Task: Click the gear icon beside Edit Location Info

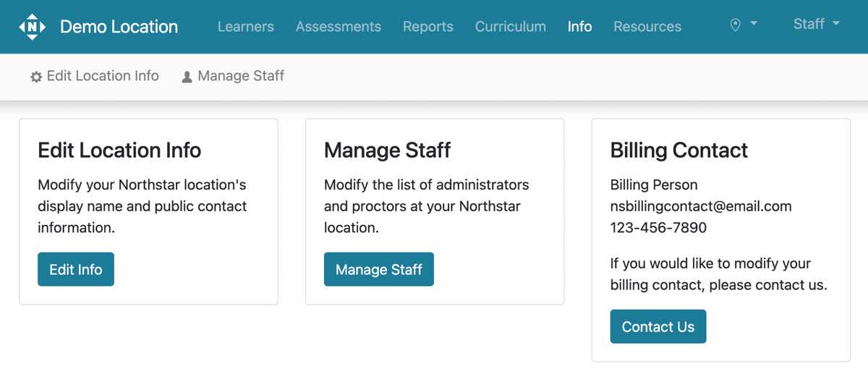Action: coord(36,77)
